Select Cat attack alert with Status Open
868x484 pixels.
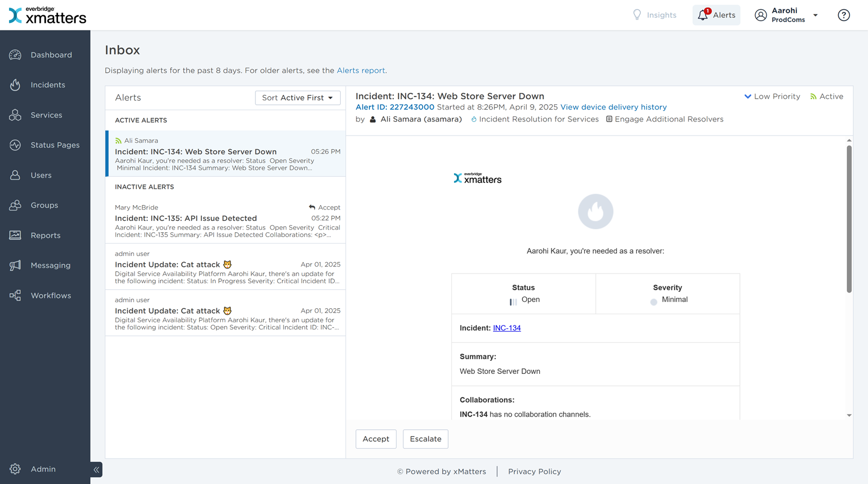pyautogui.click(x=226, y=313)
